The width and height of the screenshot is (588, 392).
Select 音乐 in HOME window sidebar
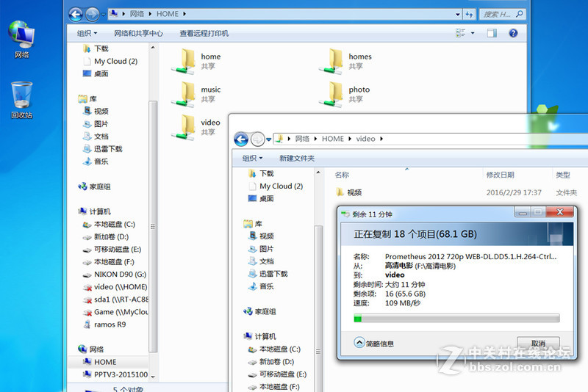96,161
